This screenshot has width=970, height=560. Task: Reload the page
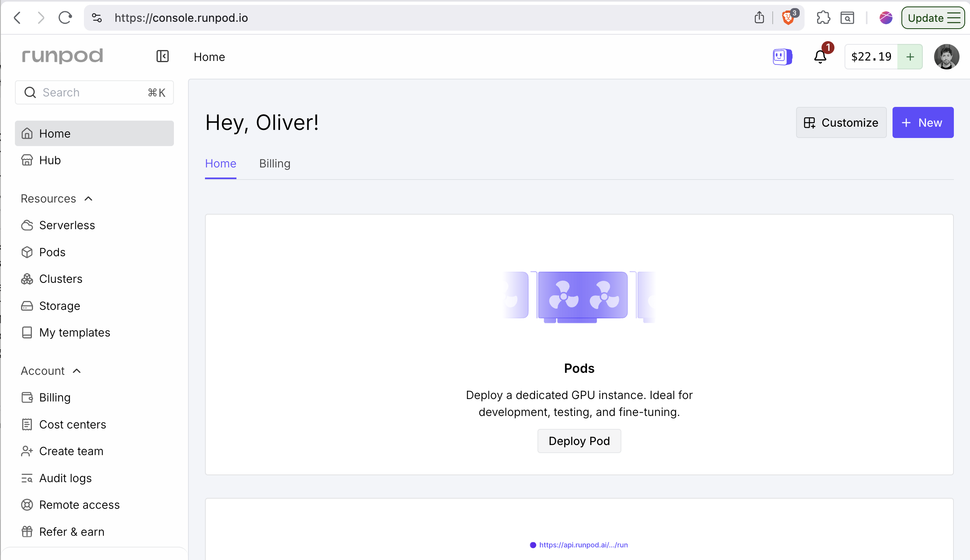pyautogui.click(x=65, y=18)
